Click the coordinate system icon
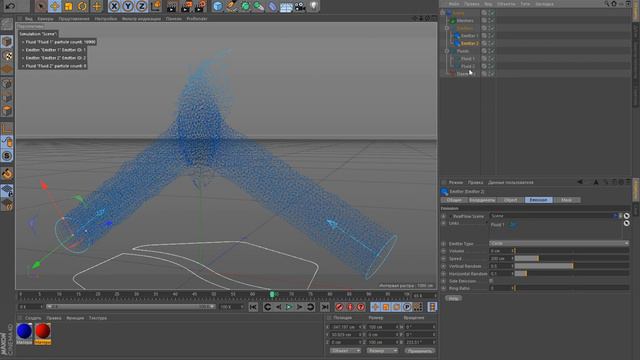 click(x=156, y=6)
